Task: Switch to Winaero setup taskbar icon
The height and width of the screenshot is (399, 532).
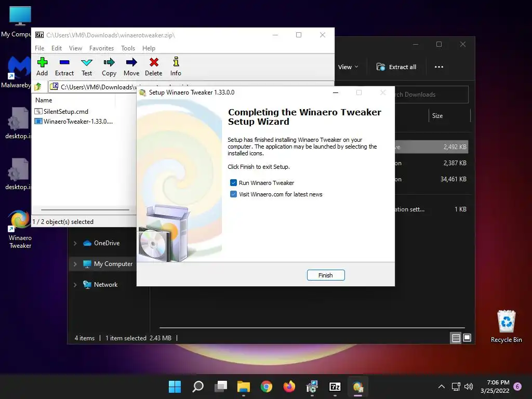Action: click(x=358, y=387)
